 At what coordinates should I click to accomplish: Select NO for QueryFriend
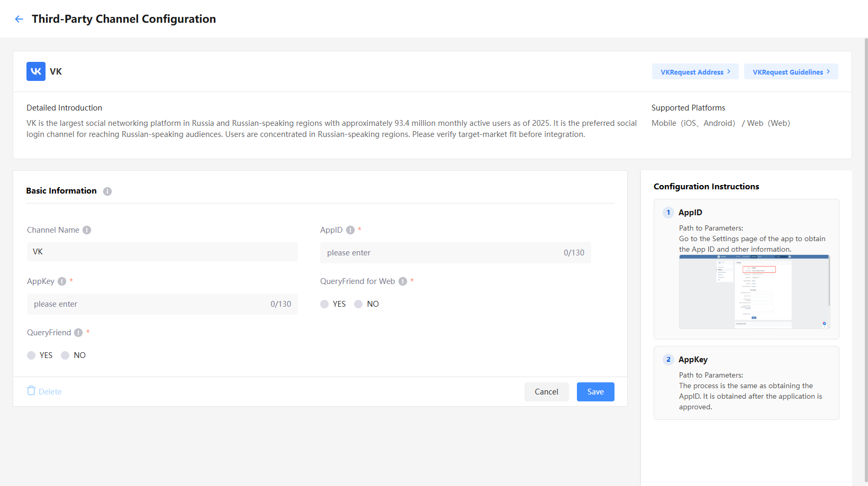pos(65,355)
